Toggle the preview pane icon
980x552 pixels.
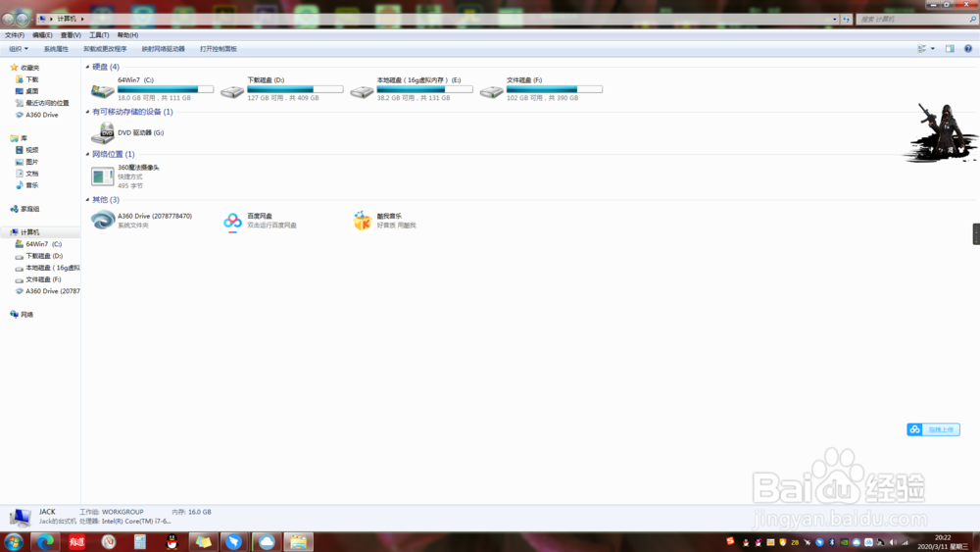(x=950, y=49)
